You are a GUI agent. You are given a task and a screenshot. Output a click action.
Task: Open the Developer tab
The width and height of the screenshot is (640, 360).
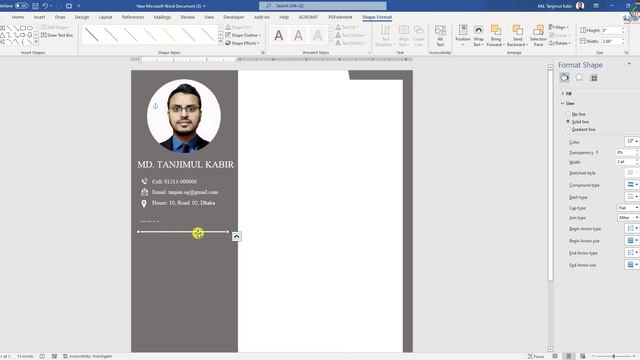[233, 17]
